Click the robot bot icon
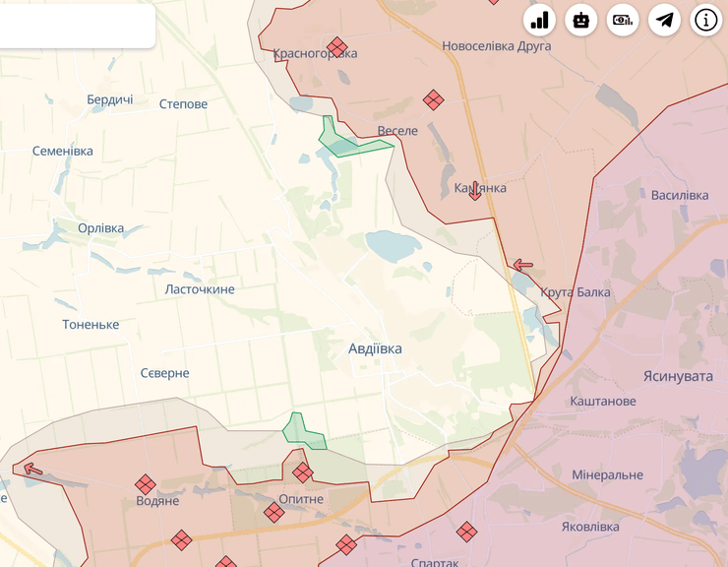Image resolution: width=728 pixels, height=567 pixels. (581, 20)
